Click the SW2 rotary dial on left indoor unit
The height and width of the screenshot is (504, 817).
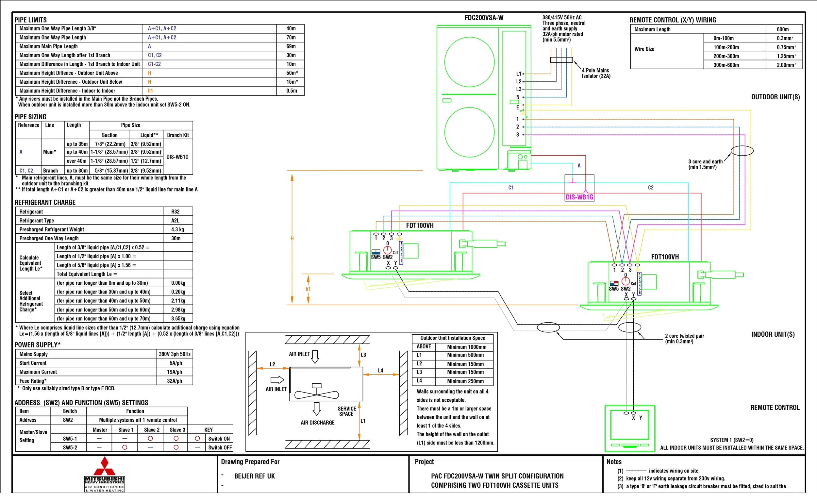(388, 250)
